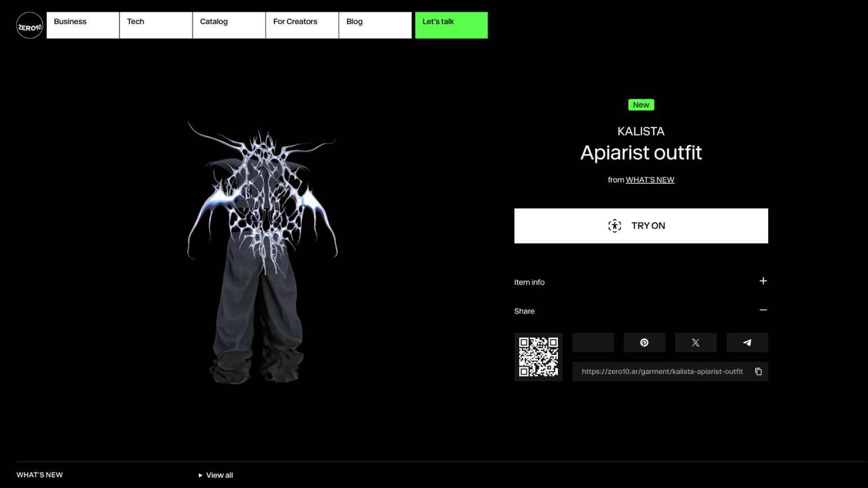Go to the Blog page
Viewport: 868px width, 488px height.
[375, 25]
